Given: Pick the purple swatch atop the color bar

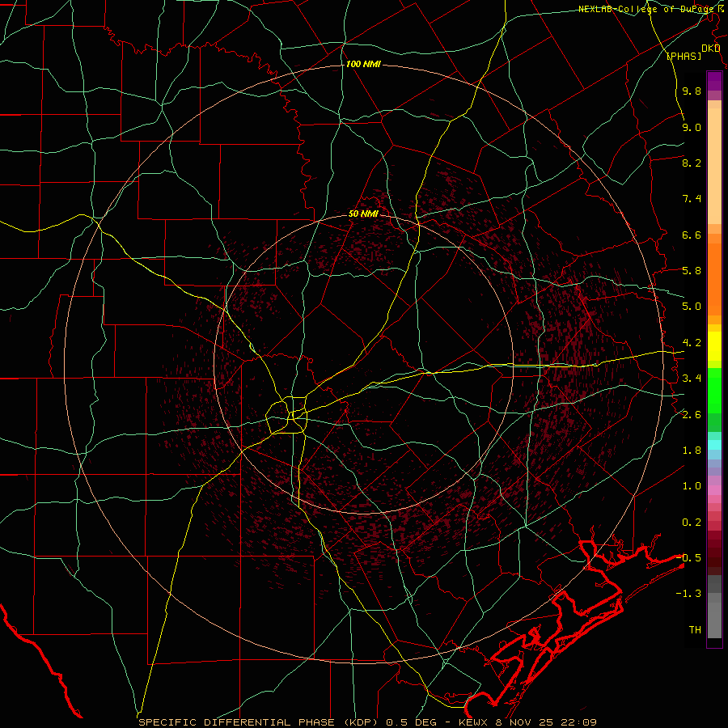Looking at the screenshot, I should (714, 81).
